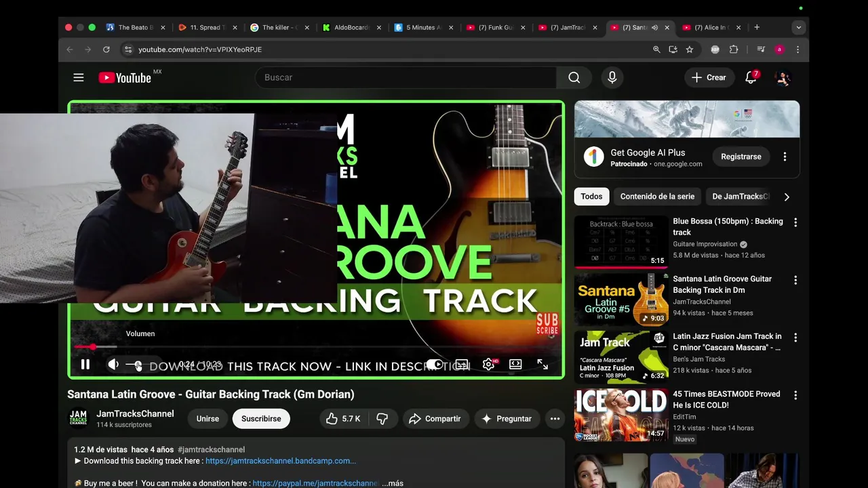This screenshot has width=868, height=488.
Task: Click the JamTracksChannel channel avatar
Action: coord(79,418)
